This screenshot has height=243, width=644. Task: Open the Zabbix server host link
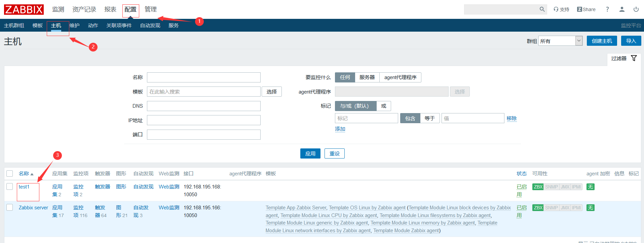(x=33, y=208)
